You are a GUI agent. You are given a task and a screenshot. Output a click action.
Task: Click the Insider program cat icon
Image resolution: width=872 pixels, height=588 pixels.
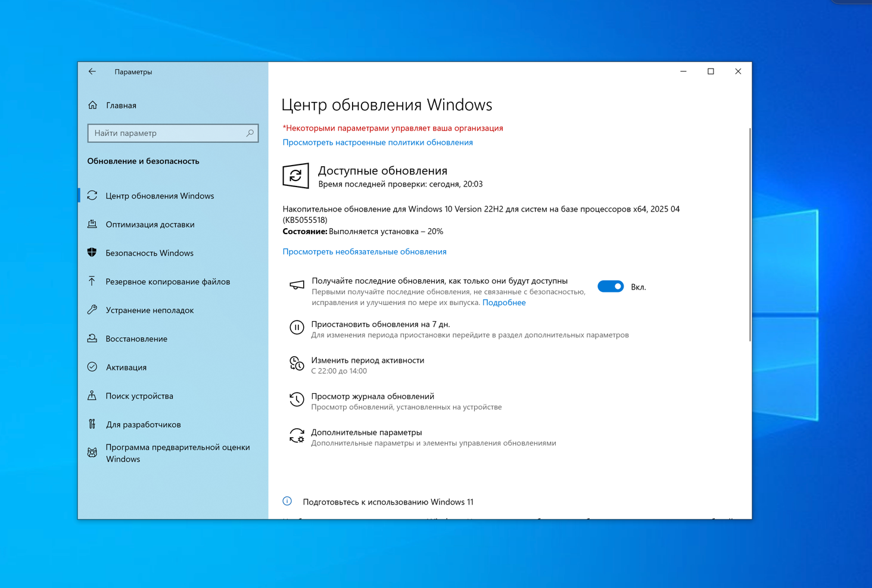coord(92,453)
